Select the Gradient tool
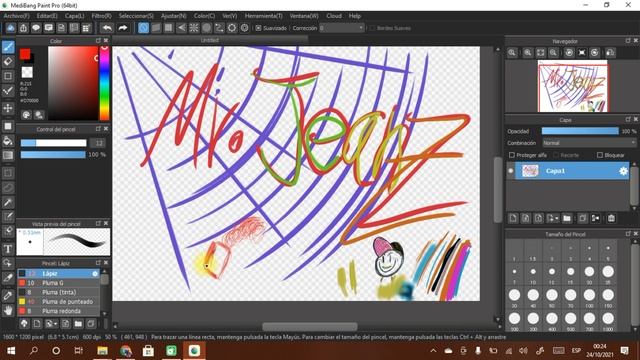Screen dimensions: 640x360 pyautogui.click(x=8, y=156)
